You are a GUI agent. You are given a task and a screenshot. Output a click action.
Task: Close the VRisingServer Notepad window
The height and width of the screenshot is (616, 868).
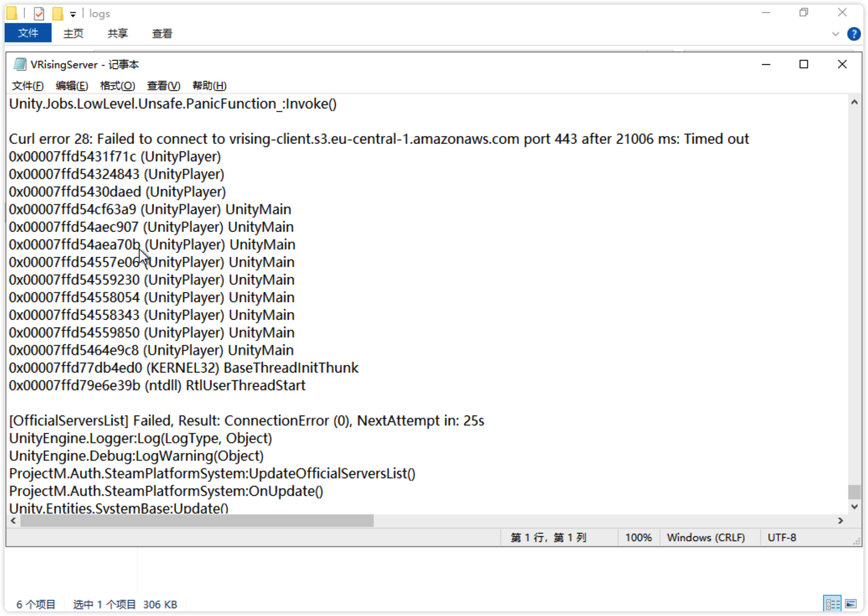(x=842, y=64)
